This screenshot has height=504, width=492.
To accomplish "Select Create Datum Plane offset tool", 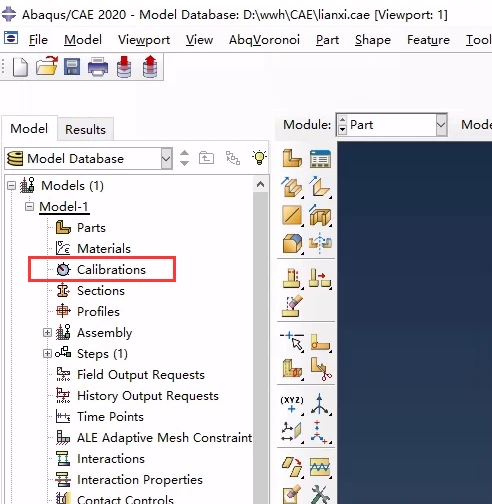I will point(292,432).
